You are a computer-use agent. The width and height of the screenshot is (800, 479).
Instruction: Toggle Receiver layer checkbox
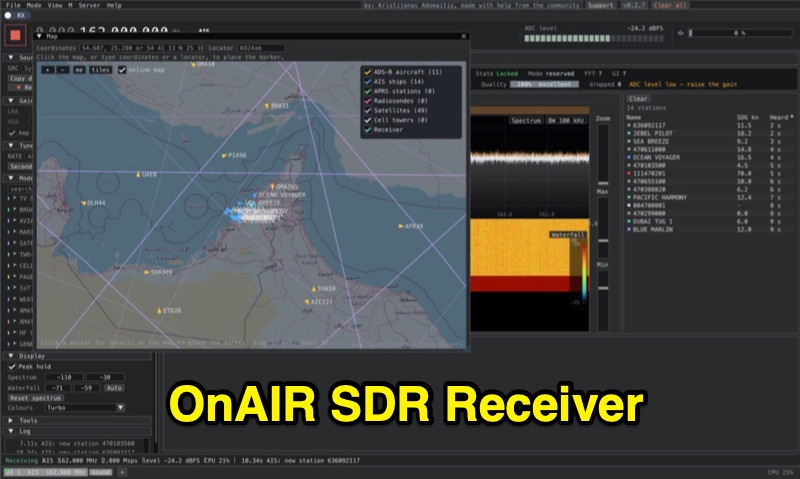pyautogui.click(x=367, y=130)
